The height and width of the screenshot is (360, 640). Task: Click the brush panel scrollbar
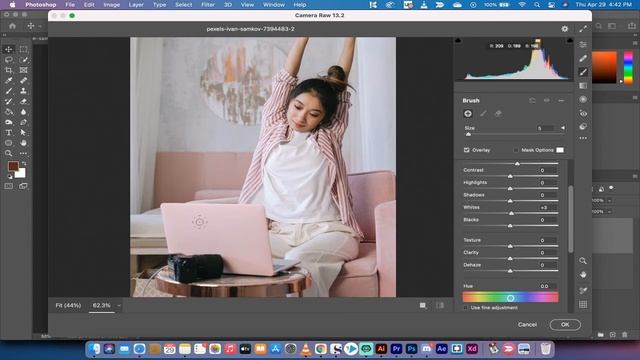(x=571, y=219)
